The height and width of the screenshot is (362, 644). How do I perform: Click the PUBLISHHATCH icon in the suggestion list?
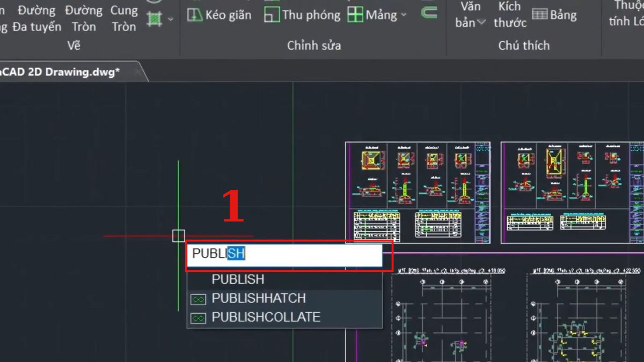[197, 299]
